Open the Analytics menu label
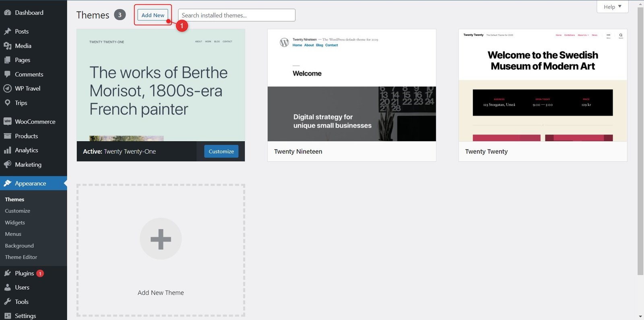This screenshot has height=320, width=644. [x=27, y=150]
